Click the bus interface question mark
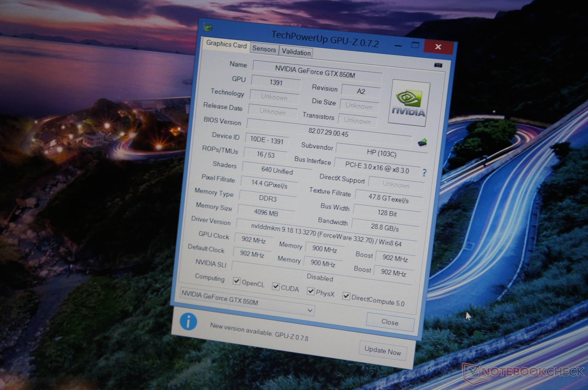The height and width of the screenshot is (390, 588). point(424,172)
